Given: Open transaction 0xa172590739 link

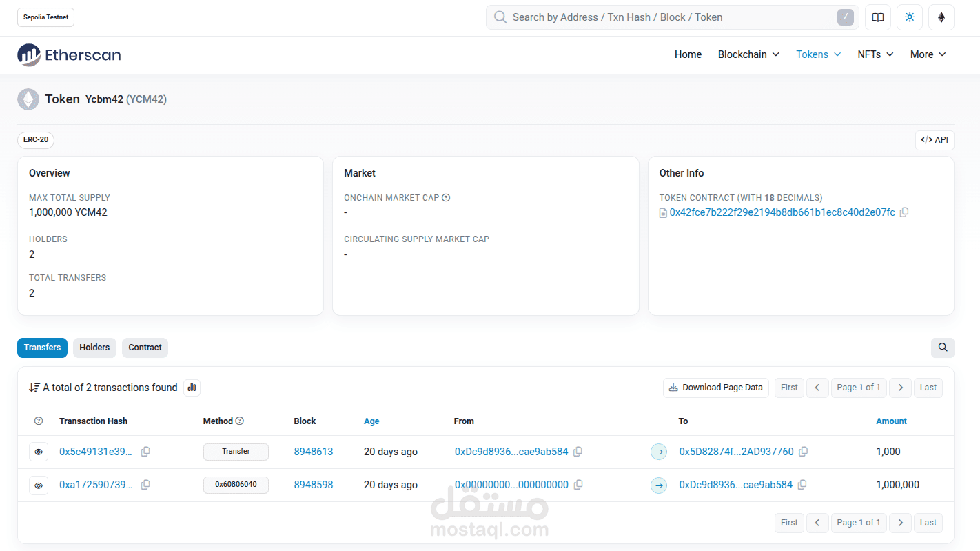Looking at the screenshot, I should (x=96, y=485).
